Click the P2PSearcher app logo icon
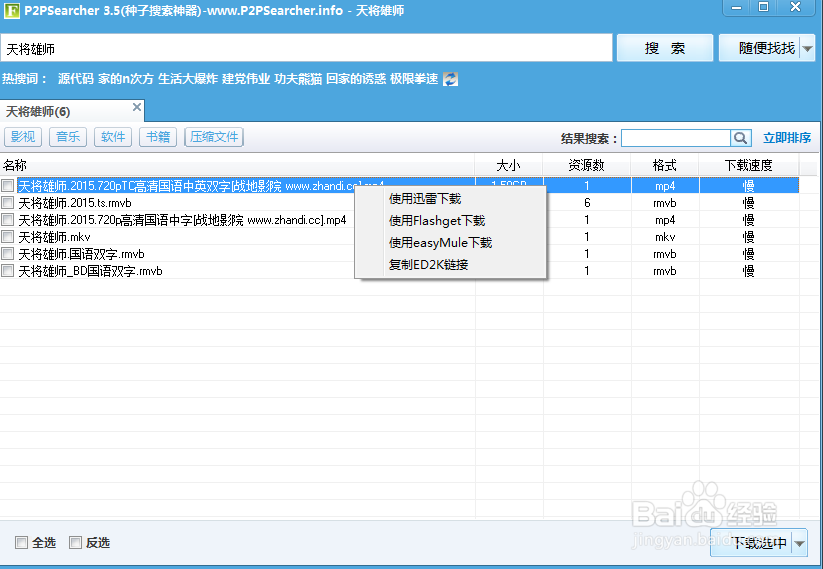 (12, 10)
